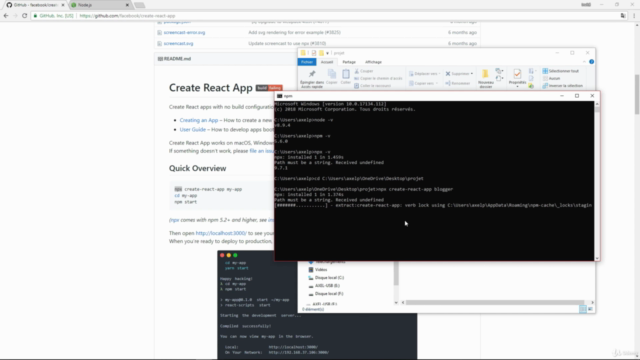Image resolution: width=640 pixels, height=360 pixels.
Task: Reload the GitHub page
Action: [24, 16]
